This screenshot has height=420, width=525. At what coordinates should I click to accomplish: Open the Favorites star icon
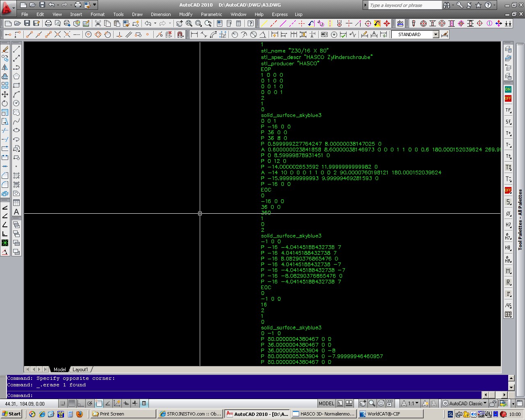click(x=478, y=5)
